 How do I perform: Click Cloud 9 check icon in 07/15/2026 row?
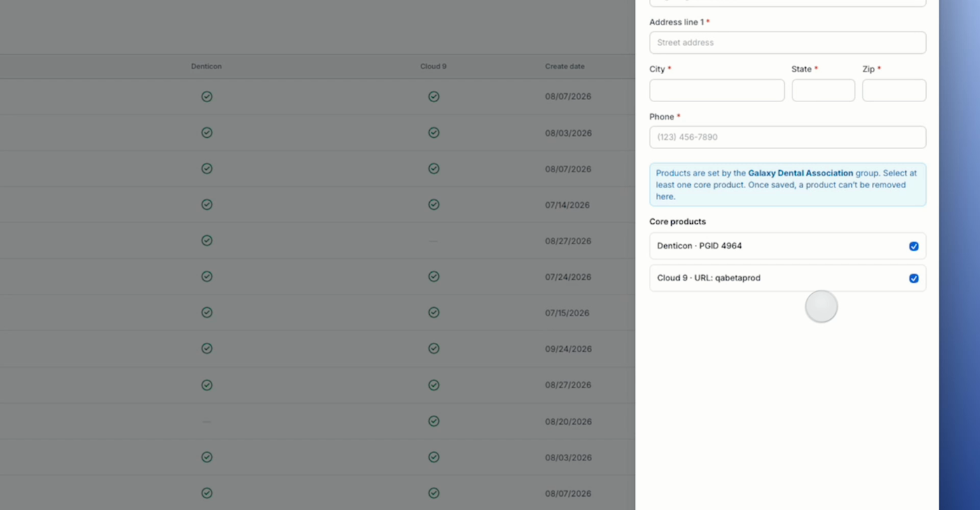pyautogui.click(x=434, y=312)
